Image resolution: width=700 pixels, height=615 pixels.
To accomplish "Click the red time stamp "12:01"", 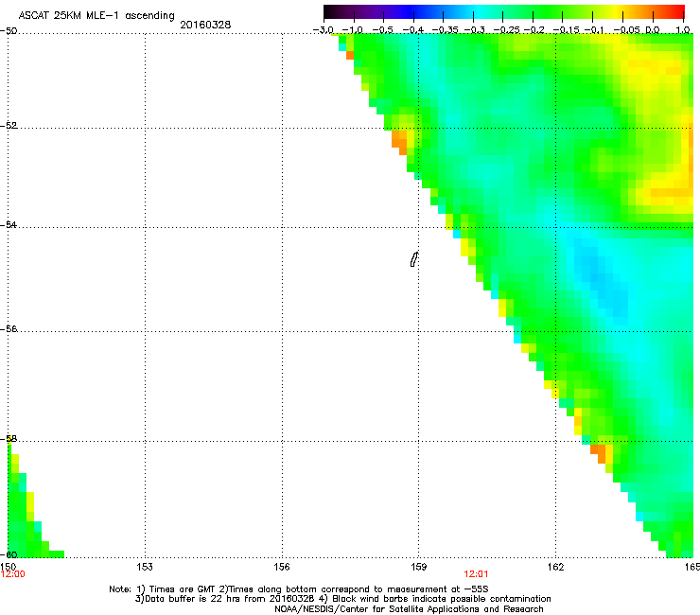I will 476,574.
